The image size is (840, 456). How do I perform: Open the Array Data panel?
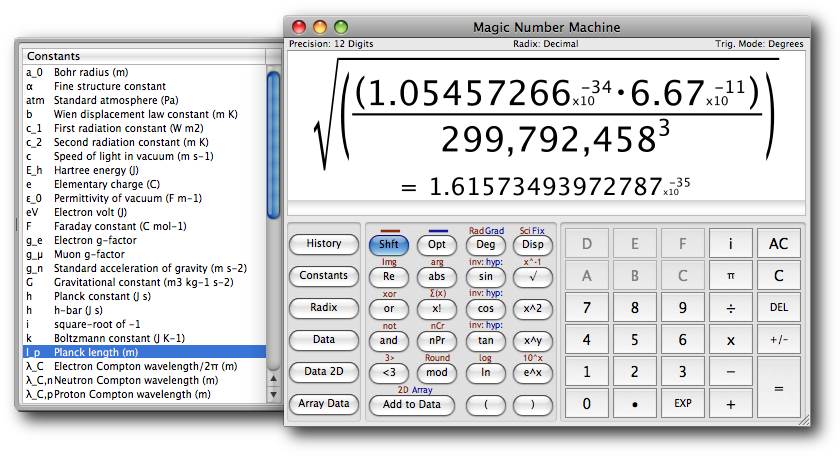pos(324,403)
